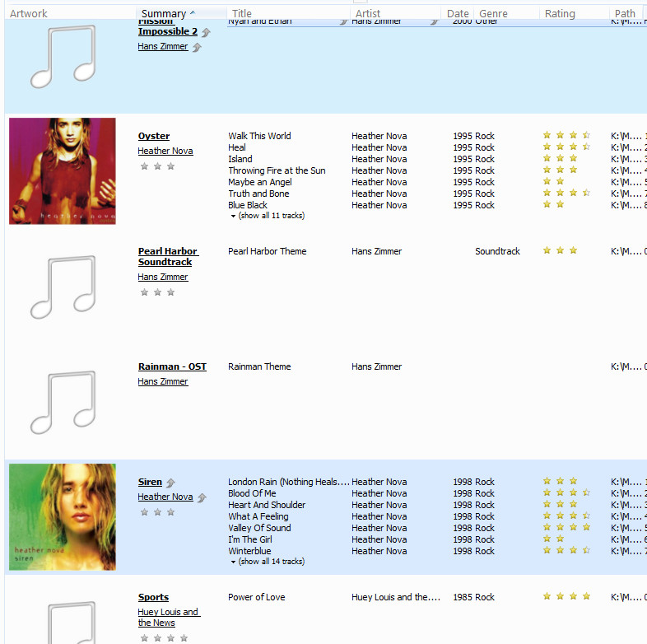Click the arrow icon beside Mission Impossible 2

point(206,32)
